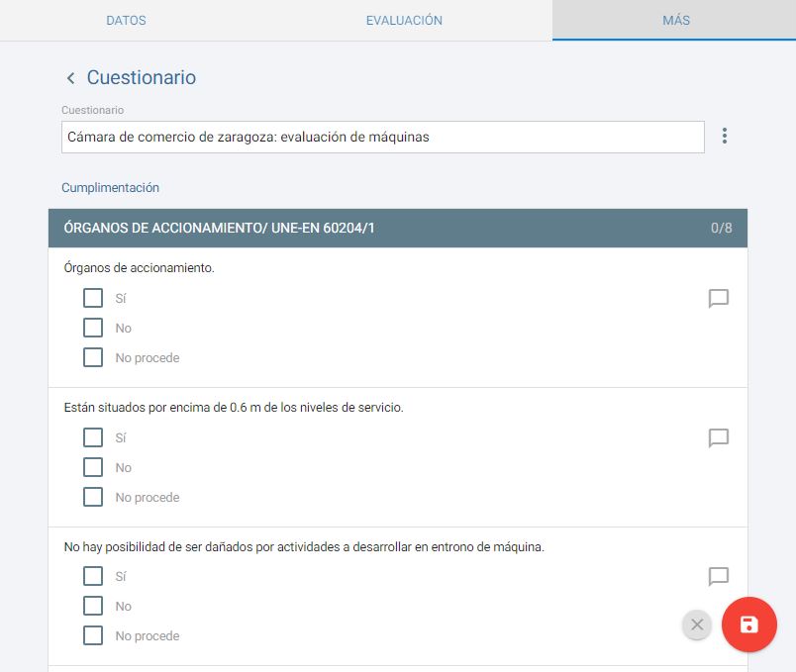Select the MÁS tab
This screenshot has width=796, height=672.
coord(675,21)
